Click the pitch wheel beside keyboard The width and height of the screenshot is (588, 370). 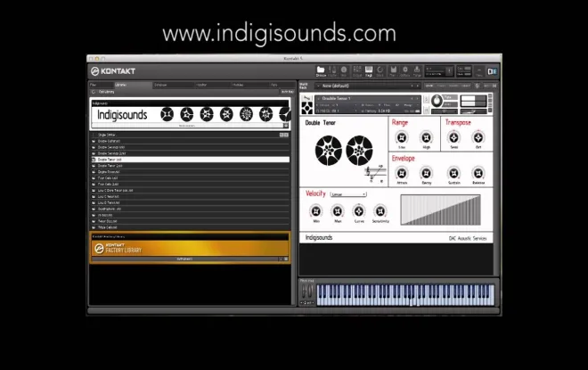(x=304, y=292)
